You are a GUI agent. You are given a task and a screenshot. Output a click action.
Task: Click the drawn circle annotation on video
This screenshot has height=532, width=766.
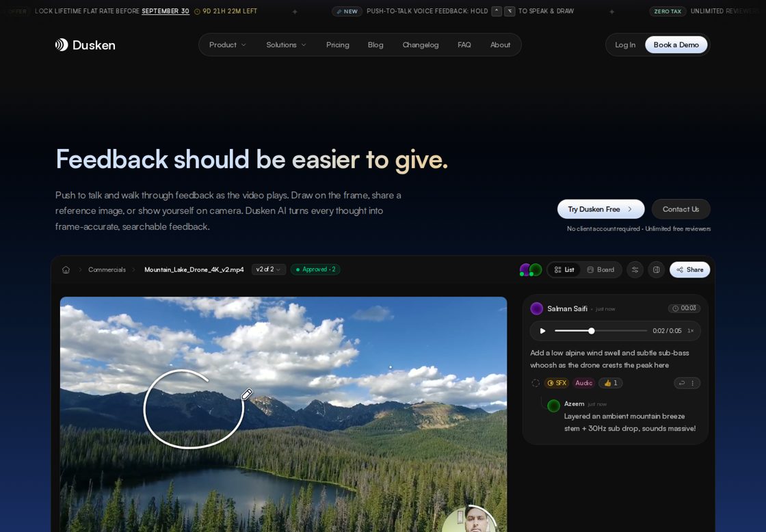pyautogui.click(x=194, y=409)
